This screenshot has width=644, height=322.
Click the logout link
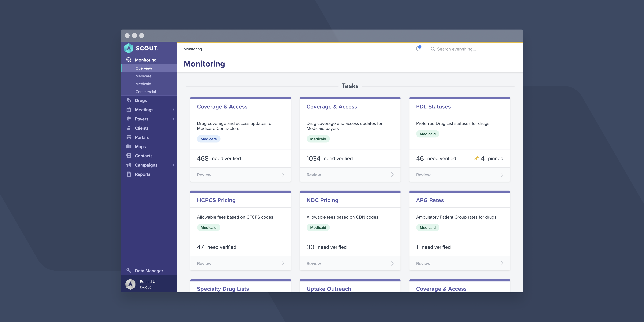[x=145, y=287]
